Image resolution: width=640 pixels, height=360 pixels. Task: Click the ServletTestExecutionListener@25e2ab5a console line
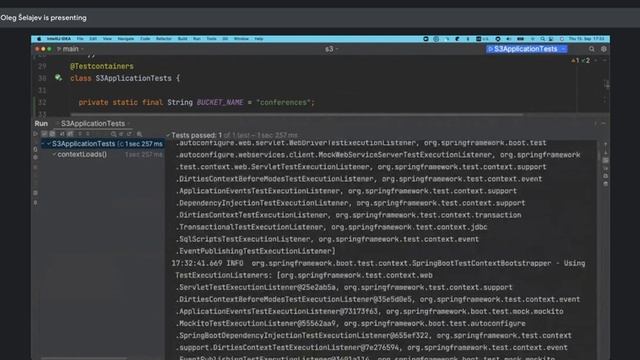pyautogui.click(x=344, y=287)
